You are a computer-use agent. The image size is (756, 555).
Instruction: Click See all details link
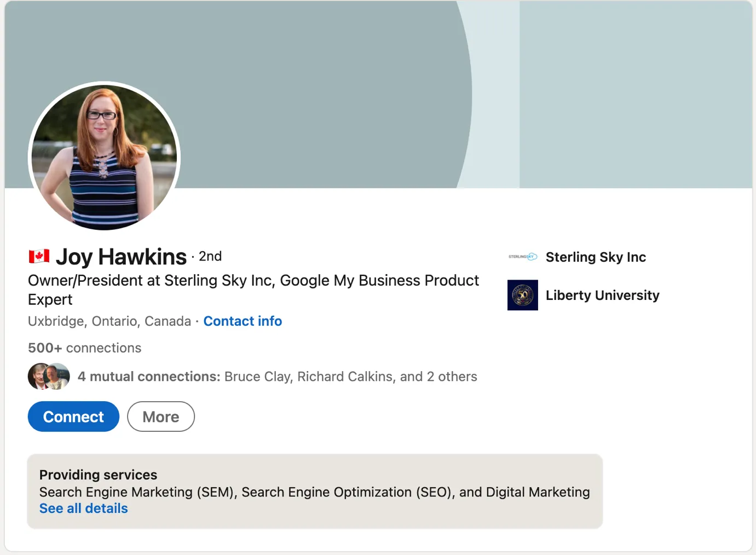[x=83, y=508]
